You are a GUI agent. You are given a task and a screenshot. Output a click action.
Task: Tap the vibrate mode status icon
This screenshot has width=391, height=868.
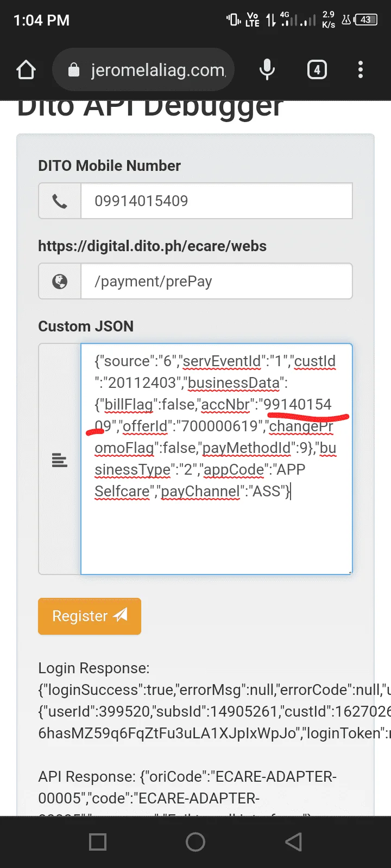(x=234, y=20)
